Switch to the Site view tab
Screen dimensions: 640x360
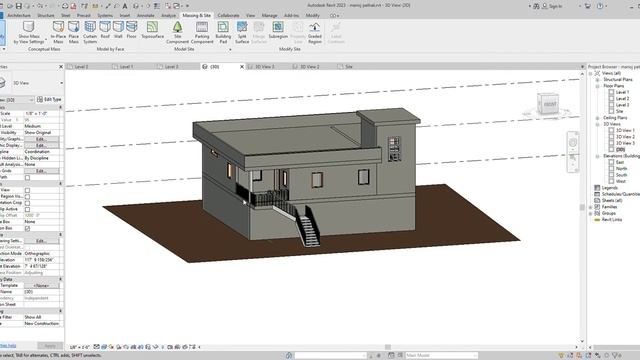pyautogui.click(x=349, y=67)
